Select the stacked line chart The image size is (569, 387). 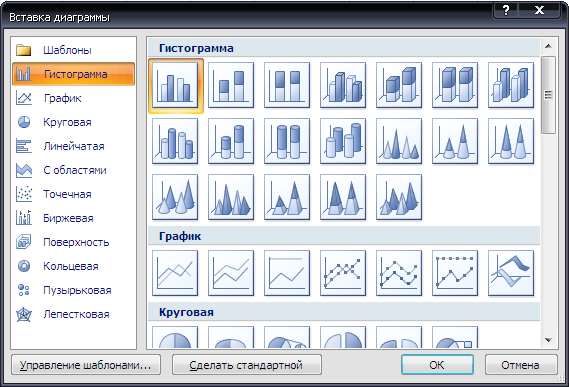231,273
